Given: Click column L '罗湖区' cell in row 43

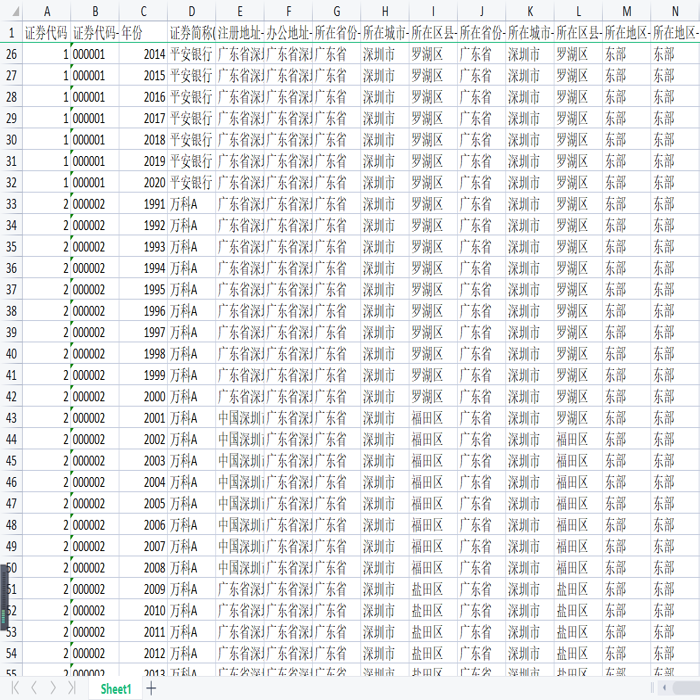Looking at the screenshot, I should click(x=578, y=418).
